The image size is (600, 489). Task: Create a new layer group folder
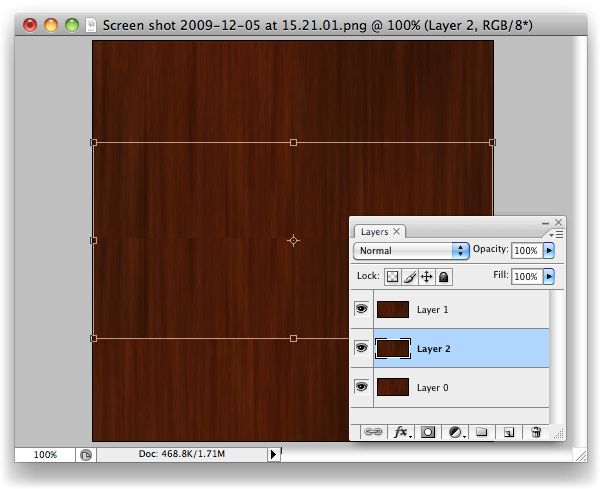click(481, 433)
